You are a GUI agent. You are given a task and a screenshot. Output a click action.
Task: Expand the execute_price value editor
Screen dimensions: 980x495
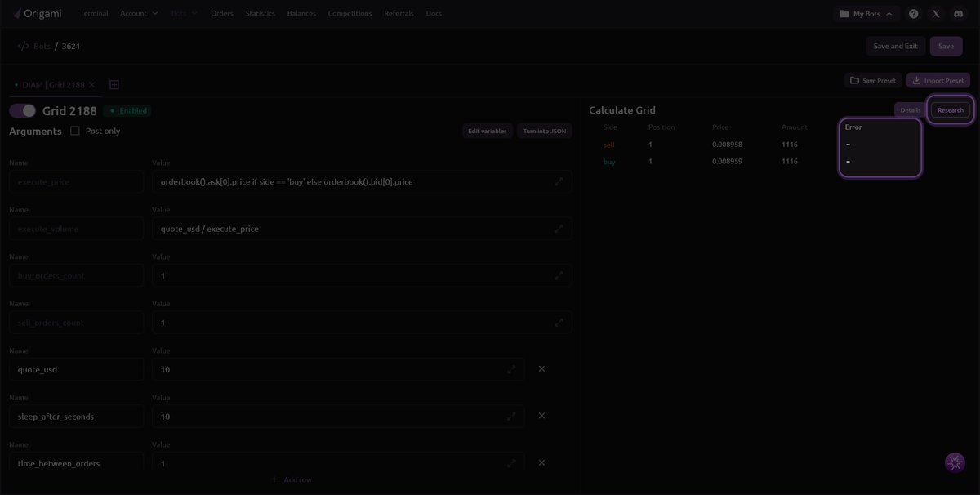point(559,182)
